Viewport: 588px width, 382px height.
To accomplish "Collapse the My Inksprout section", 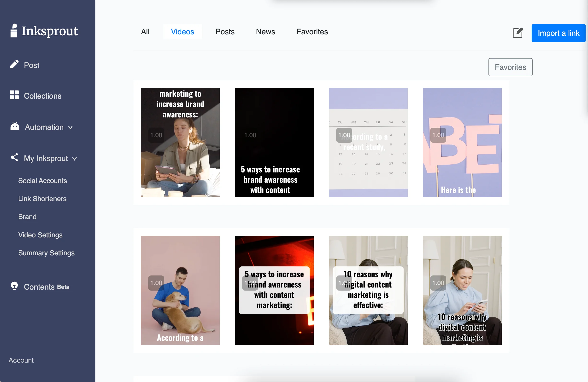I will (75, 159).
